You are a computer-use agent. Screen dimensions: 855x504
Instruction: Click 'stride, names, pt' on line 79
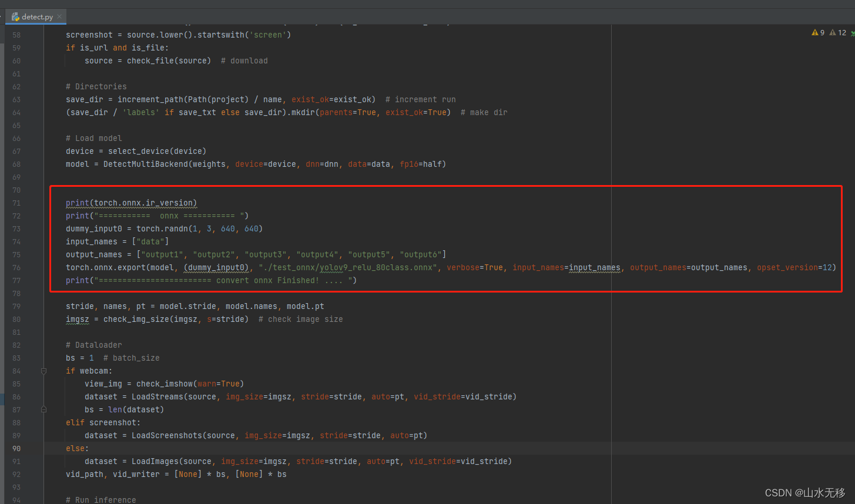[x=106, y=306]
